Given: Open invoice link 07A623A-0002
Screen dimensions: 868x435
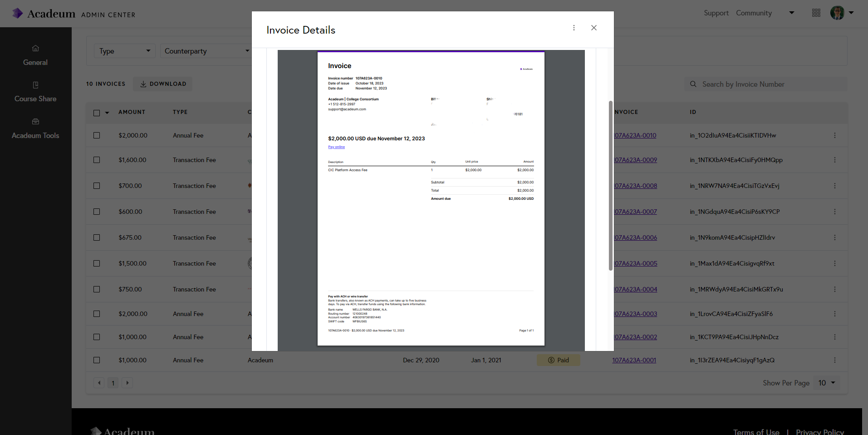Looking at the screenshot, I should click(x=635, y=337).
